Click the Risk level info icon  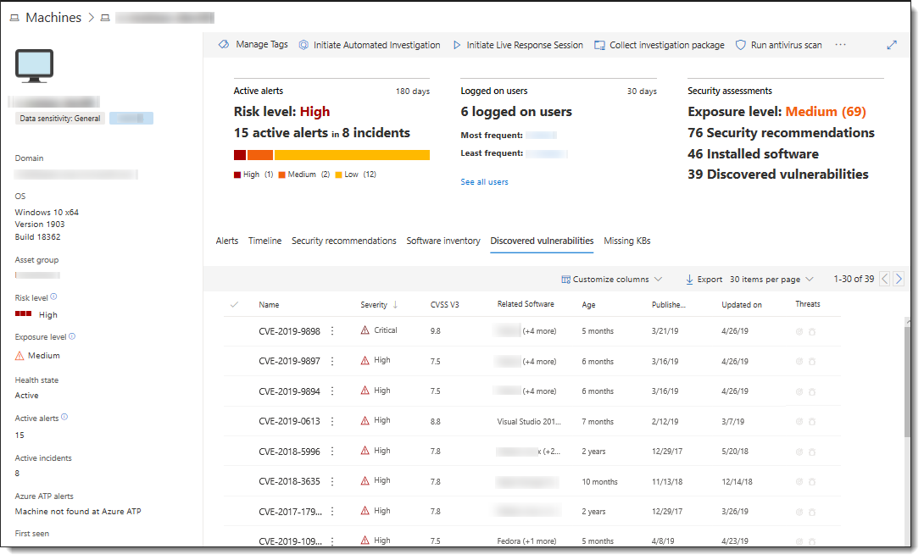pos(54,297)
